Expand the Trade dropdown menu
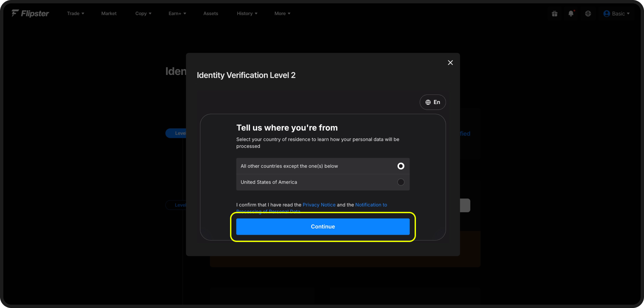 tap(76, 14)
